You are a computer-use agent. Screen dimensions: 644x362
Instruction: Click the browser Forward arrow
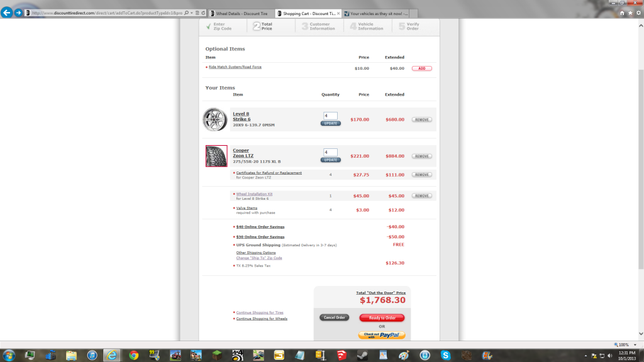click(18, 13)
